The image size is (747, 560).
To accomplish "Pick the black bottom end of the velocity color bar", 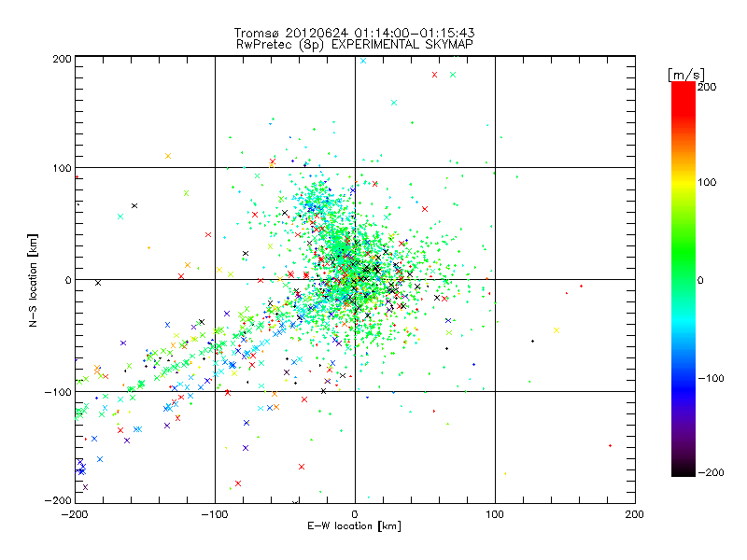I will 684,470.
